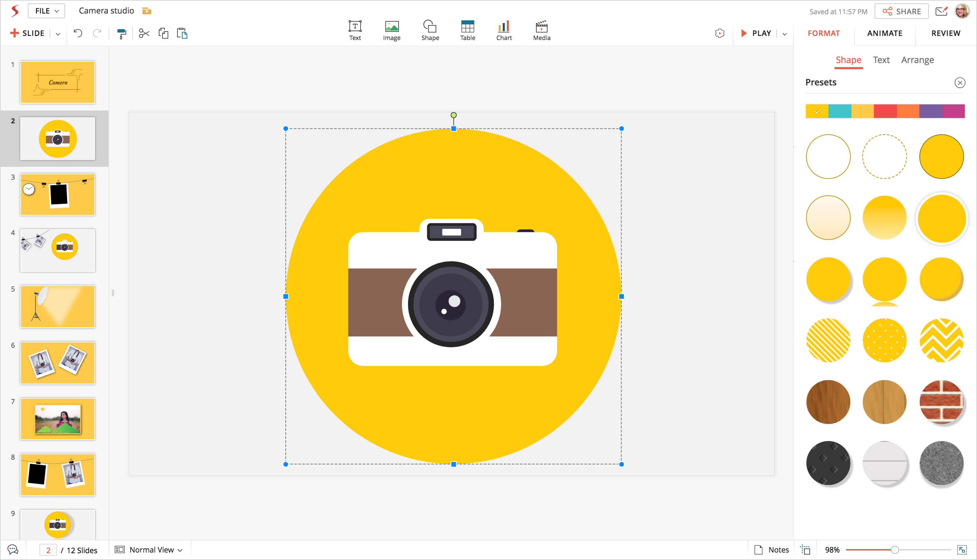The height and width of the screenshot is (560, 977).
Task: Open the comments chat icon
Action: [13, 549]
